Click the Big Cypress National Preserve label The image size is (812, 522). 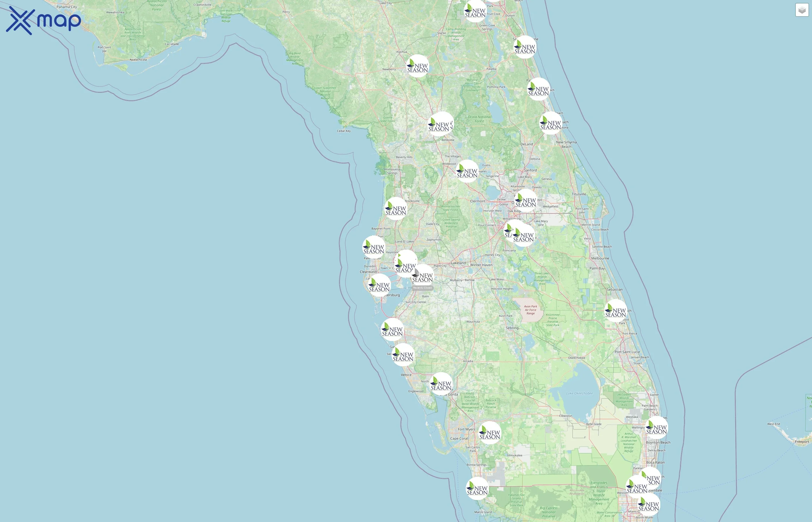point(549,512)
